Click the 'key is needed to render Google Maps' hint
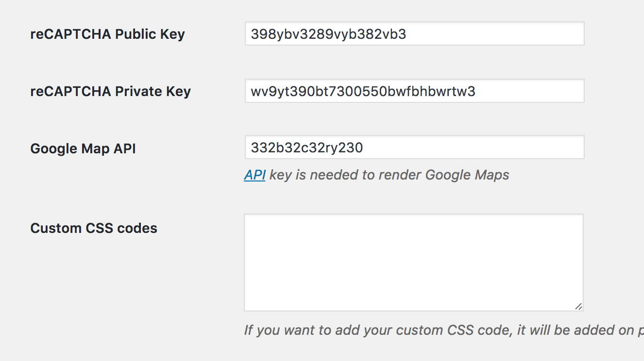 pyautogui.click(x=389, y=175)
